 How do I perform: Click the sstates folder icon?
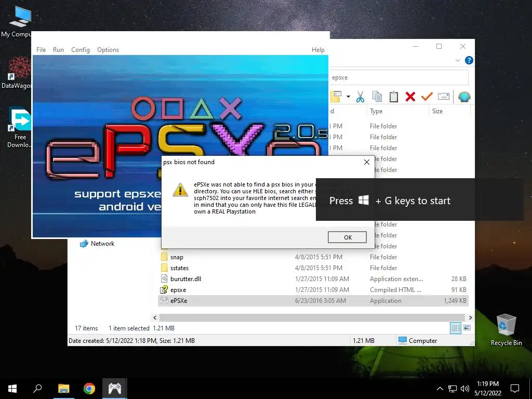[x=164, y=268]
